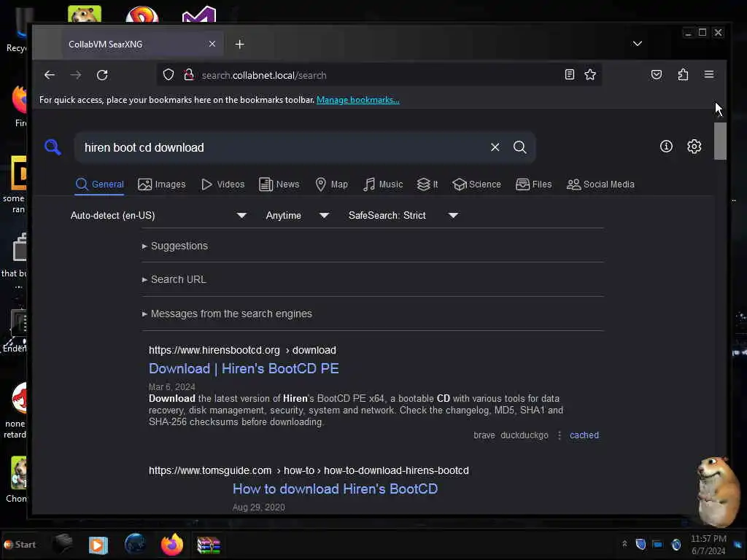Reload the page with the refresh icon
Viewport: 747px width, 560px height.
tap(102, 75)
